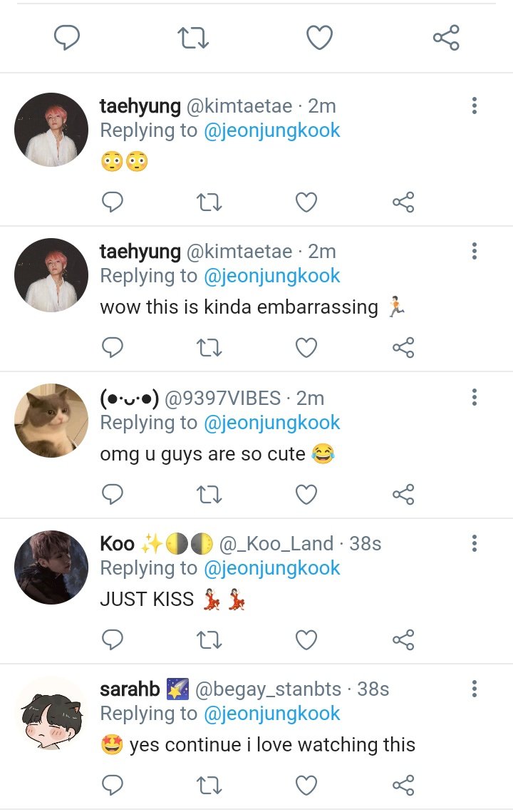Like the 'wow this is kinda embarrassing' tweet
This screenshot has height=812, width=513.
point(306,347)
